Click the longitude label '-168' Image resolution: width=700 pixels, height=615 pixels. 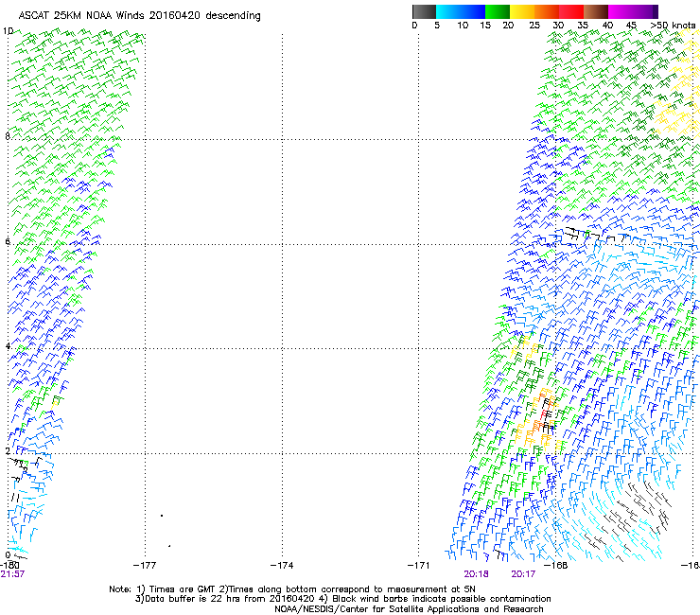pyautogui.click(x=556, y=566)
